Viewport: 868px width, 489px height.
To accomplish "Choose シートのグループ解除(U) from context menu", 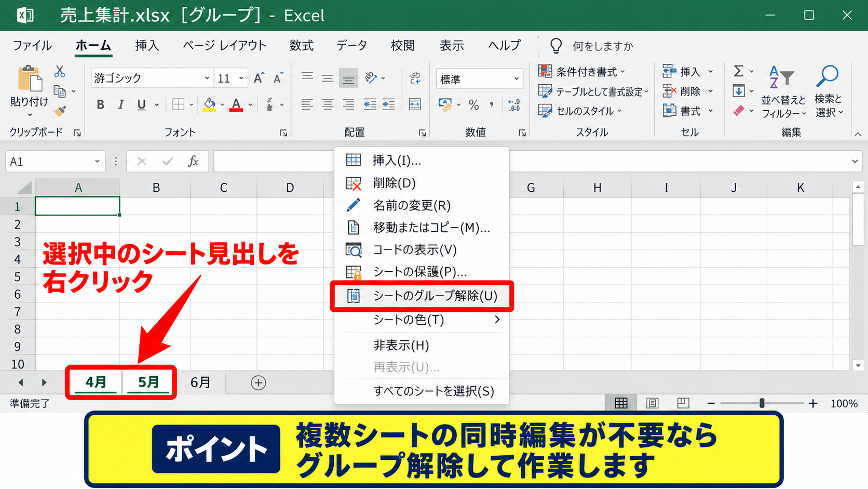I will tap(422, 296).
